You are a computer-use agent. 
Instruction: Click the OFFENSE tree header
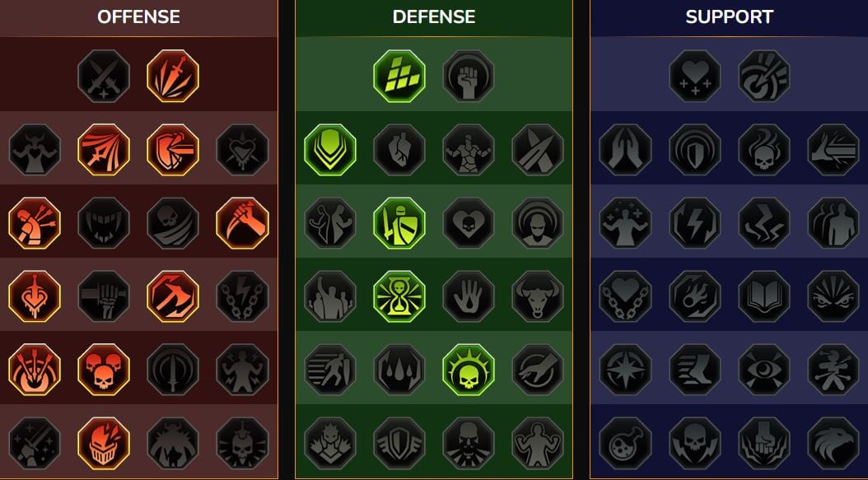tap(138, 16)
